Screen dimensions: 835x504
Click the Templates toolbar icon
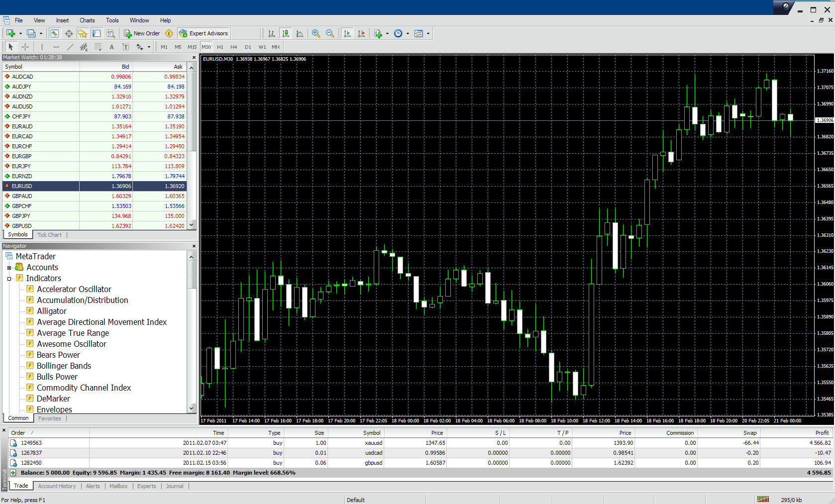coord(418,33)
